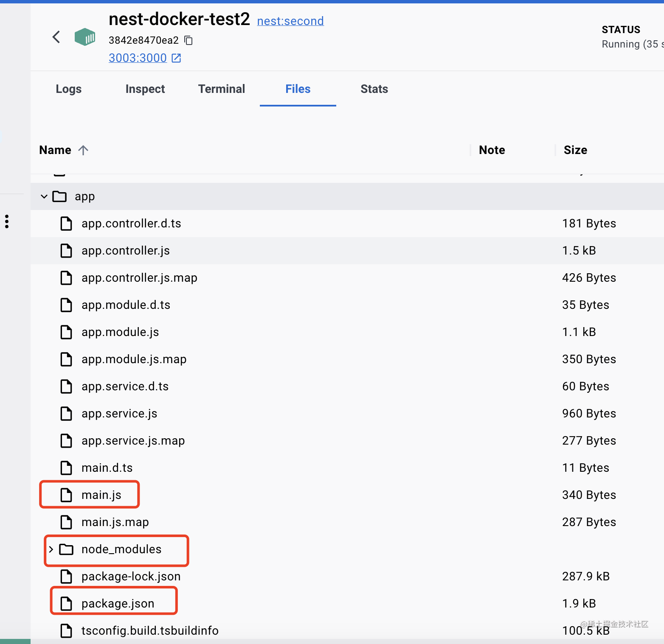Open the nest:second image link
The height and width of the screenshot is (644, 664).
tap(290, 21)
